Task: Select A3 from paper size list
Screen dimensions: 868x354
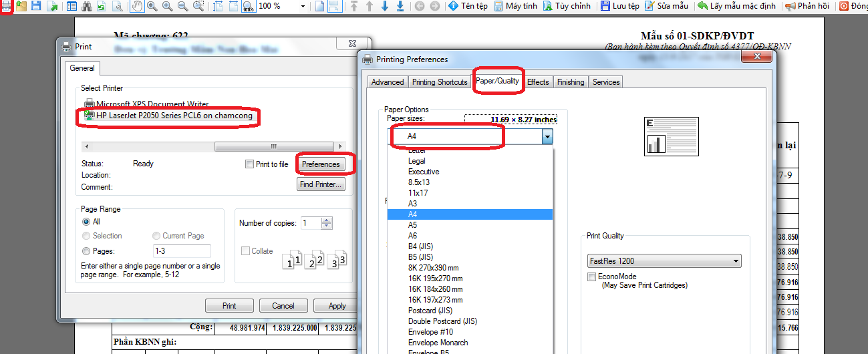Action: 470,204
